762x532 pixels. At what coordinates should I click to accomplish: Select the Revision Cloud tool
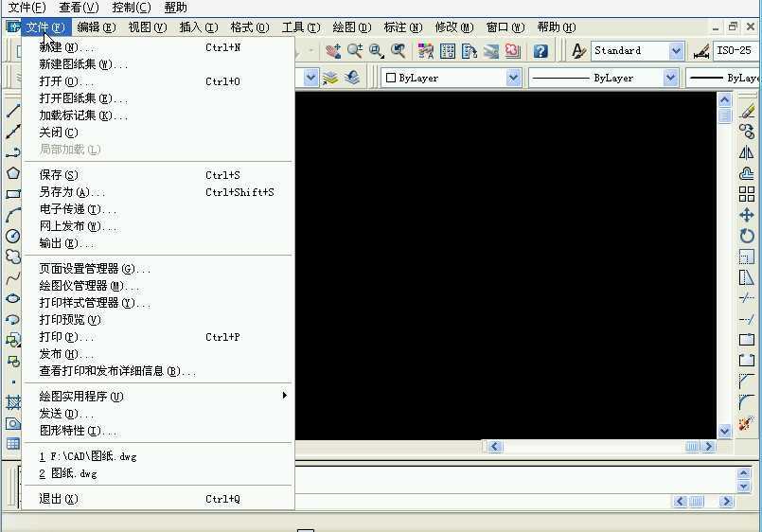13,257
